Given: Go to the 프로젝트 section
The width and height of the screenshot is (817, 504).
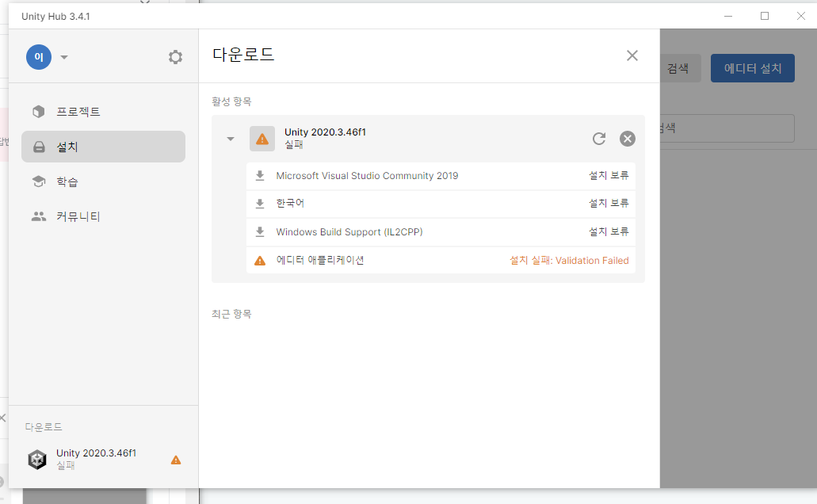Looking at the screenshot, I should click(103, 112).
